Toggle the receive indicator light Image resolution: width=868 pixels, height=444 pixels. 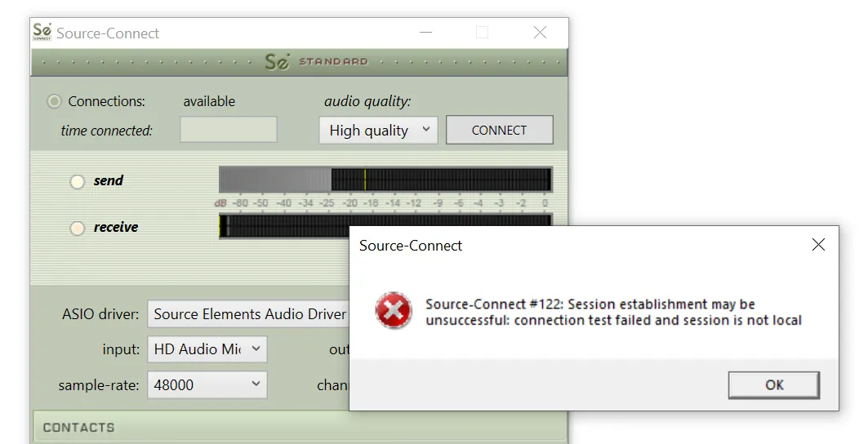[77, 228]
